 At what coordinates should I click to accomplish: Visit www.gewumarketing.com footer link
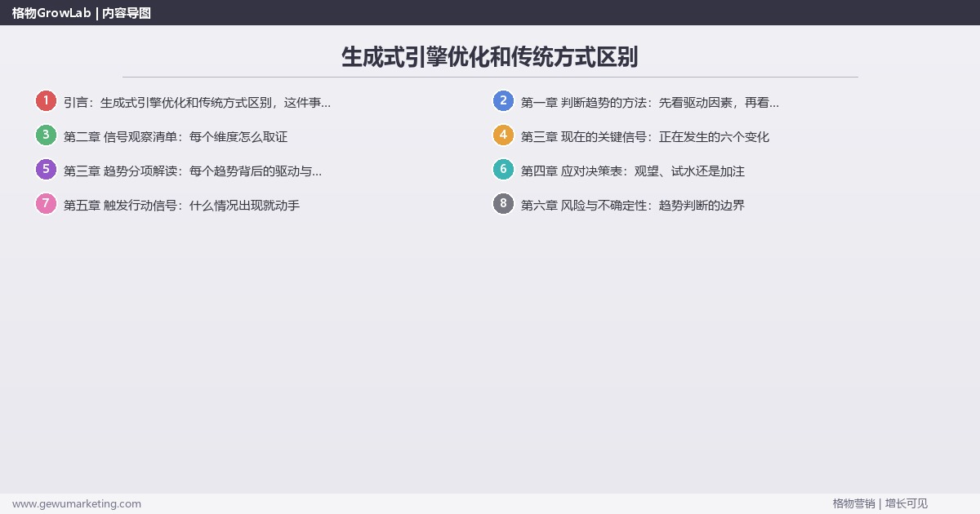pos(77,503)
